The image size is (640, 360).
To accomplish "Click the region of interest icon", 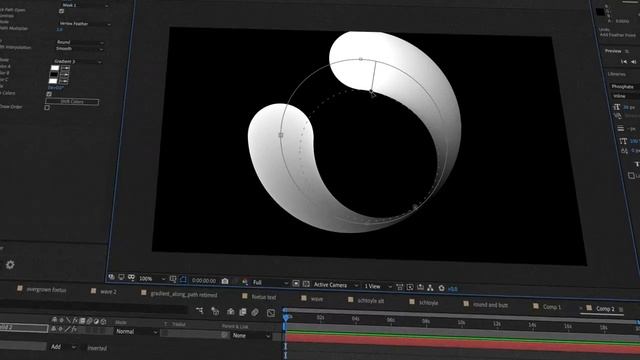I will 296,283.
